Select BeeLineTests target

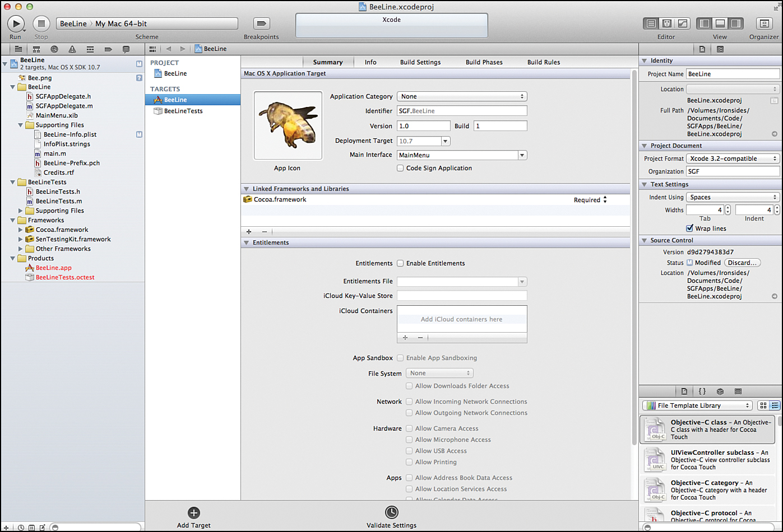(193, 111)
